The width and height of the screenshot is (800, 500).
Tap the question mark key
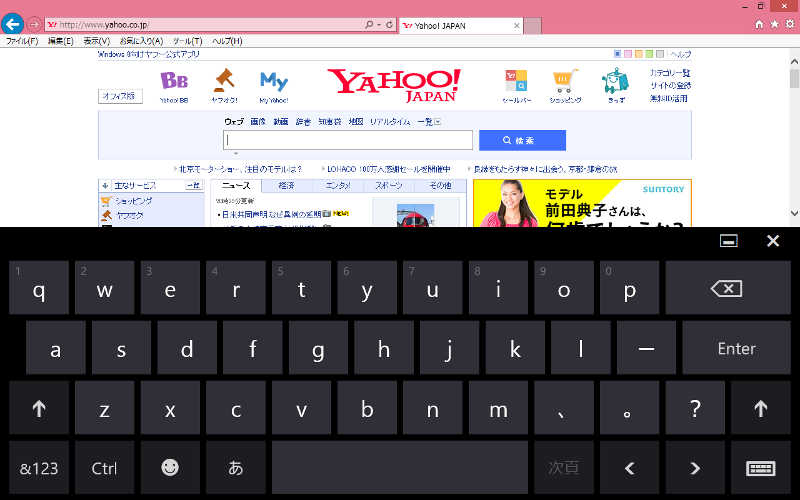695,408
